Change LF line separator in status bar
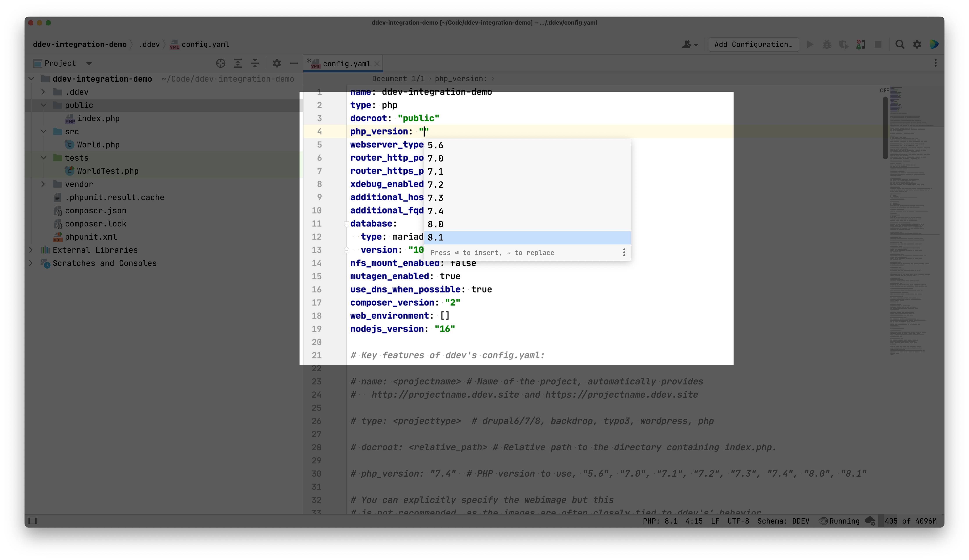Image resolution: width=969 pixels, height=560 pixels. (x=715, y=521)
